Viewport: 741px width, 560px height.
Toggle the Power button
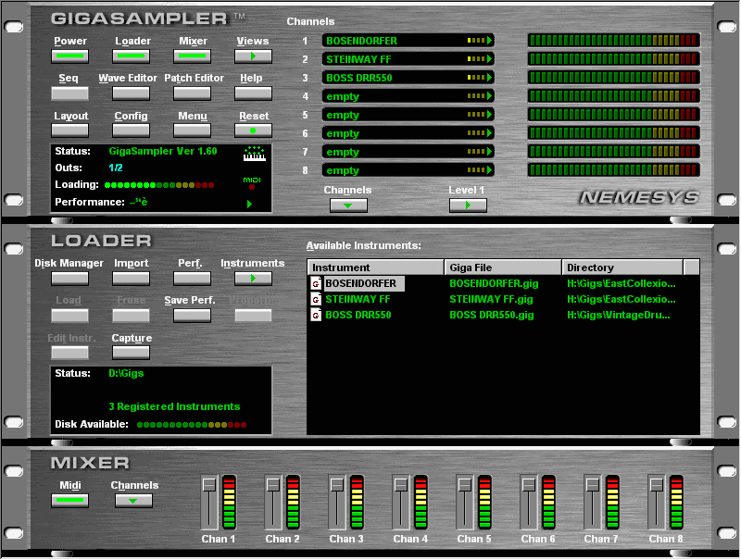tap(70, 56)
